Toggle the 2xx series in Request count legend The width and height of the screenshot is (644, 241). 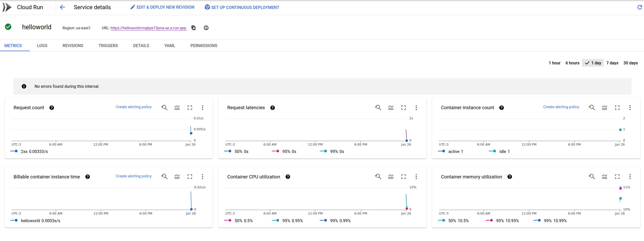tap(29, 151)
